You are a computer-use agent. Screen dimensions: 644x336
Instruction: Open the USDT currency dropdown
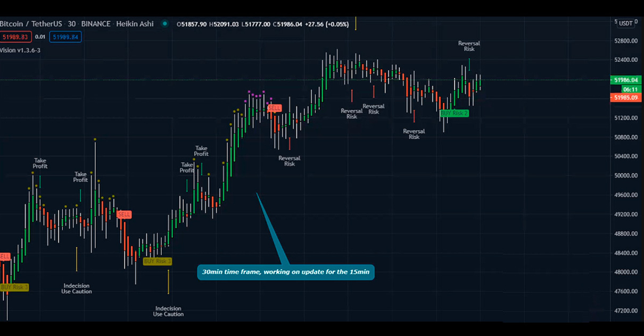[x=626, y=23]
